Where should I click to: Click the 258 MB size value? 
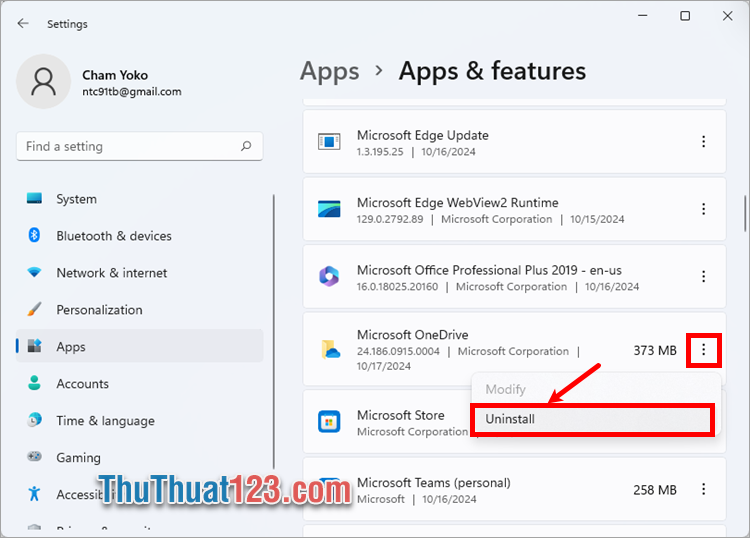pos(655,490)
